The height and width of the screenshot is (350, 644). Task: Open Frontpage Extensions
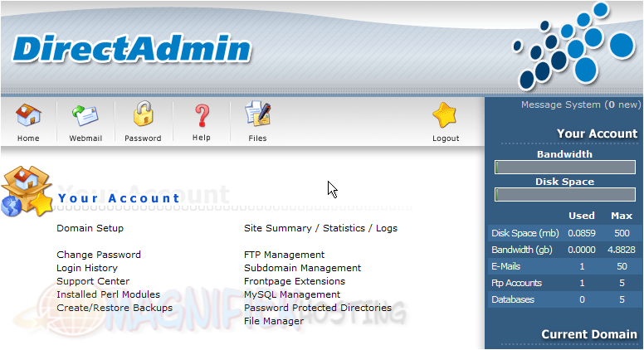tap(295, 281)
